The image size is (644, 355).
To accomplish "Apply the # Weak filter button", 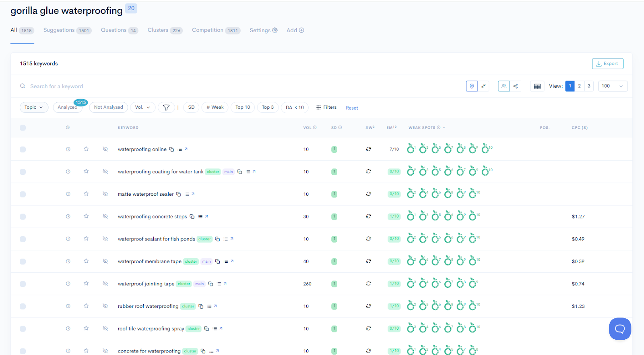I will click(x=215, y=107).
